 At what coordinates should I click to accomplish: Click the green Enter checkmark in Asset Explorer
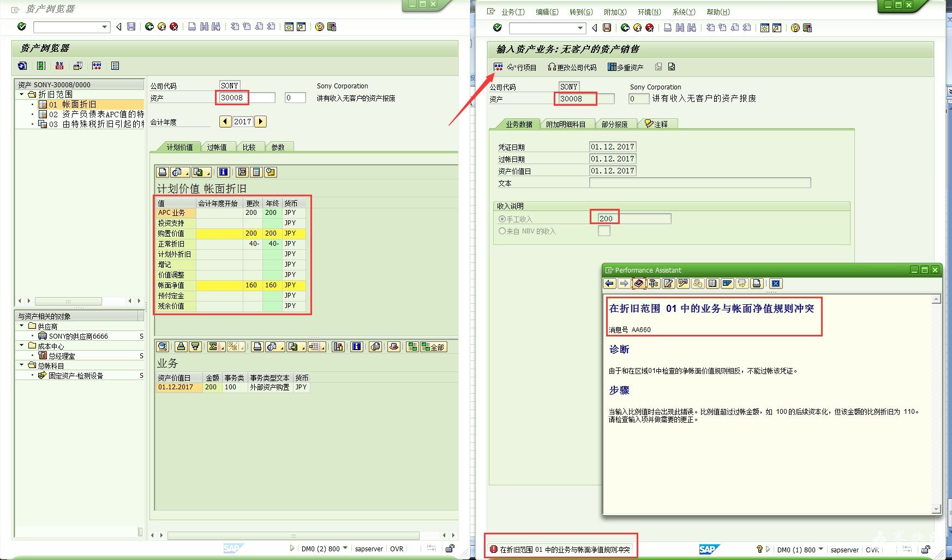click(x=22, y=27)
